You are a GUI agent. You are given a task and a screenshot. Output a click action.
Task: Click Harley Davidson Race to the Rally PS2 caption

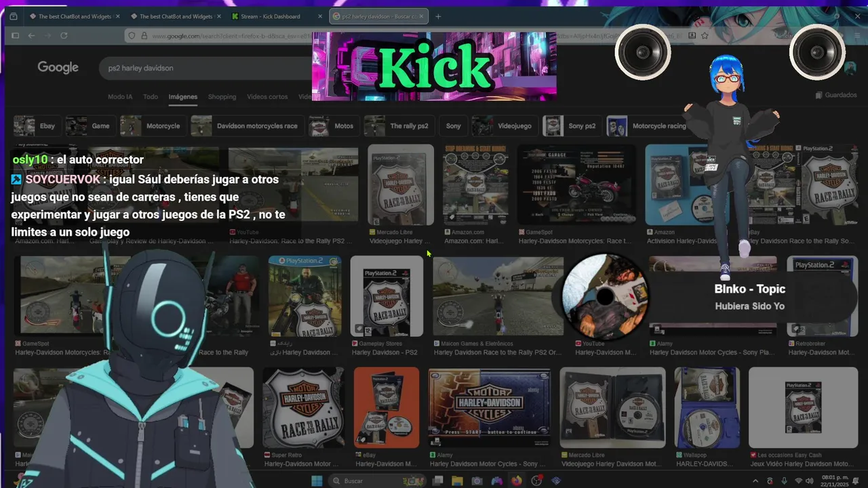(x=498, y=352)
